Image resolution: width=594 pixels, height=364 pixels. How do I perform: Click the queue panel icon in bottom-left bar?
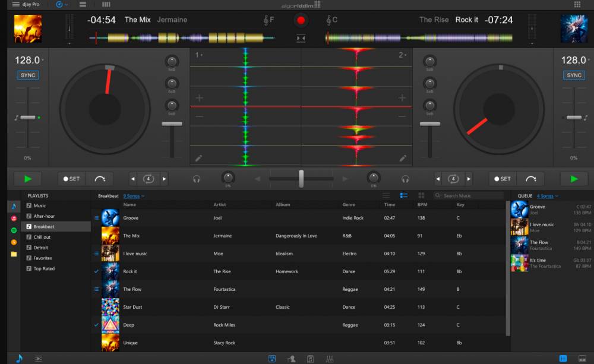(38, 358)
